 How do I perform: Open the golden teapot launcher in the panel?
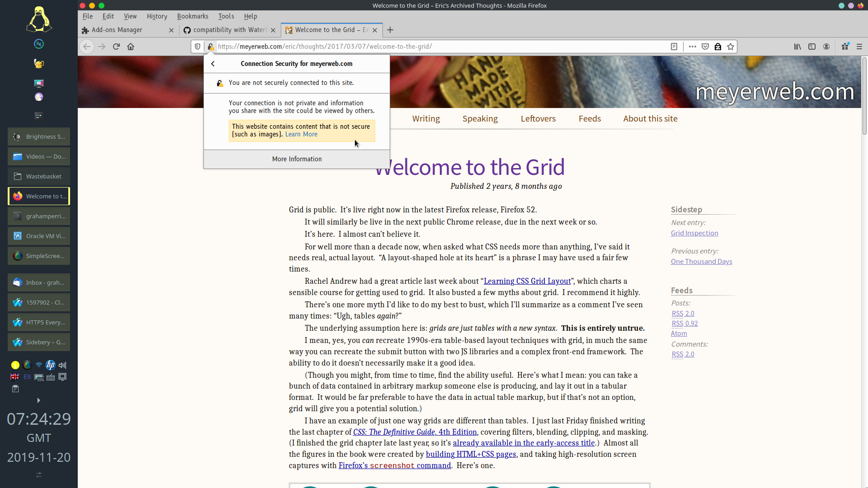click(39, 63)
